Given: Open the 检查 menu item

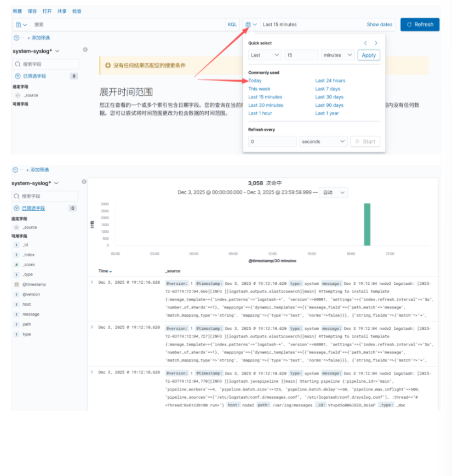Looking at the screenshot, I should (77, 11).
